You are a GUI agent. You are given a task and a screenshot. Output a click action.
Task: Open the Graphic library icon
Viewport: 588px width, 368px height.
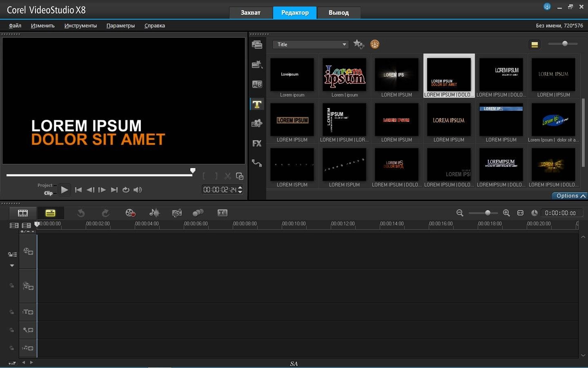(257, 123)
